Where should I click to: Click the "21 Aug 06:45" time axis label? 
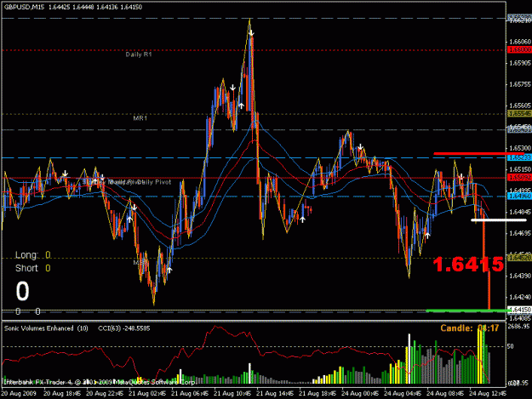(190, 394)
